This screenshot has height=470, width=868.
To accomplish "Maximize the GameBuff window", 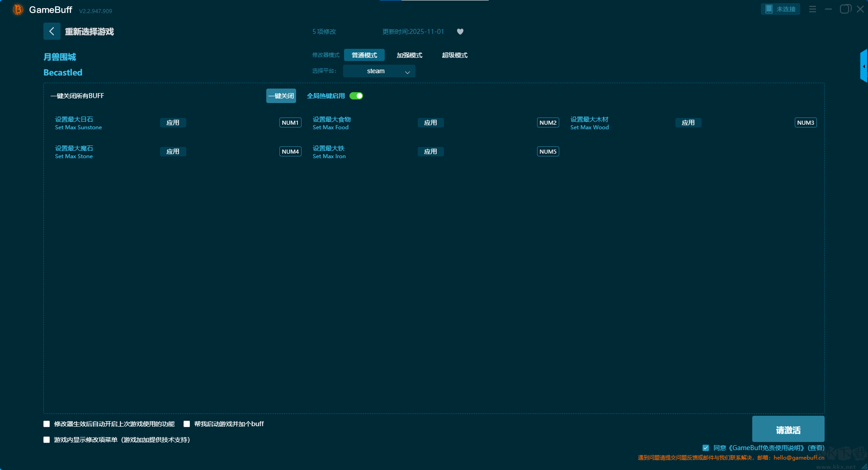I will [x=844, y=9].
